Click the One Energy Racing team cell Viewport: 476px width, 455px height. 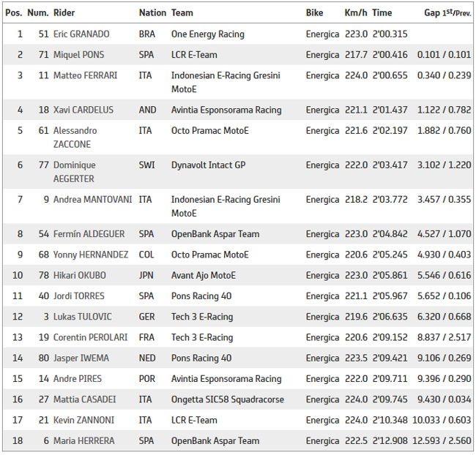[x=208, y=34]
